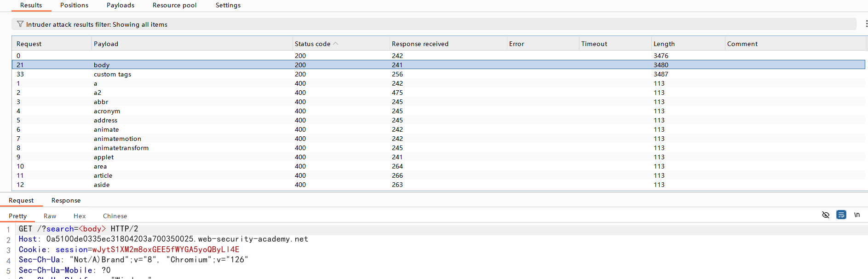
Task: Open the Positions tab
Action: coord(74,5)
